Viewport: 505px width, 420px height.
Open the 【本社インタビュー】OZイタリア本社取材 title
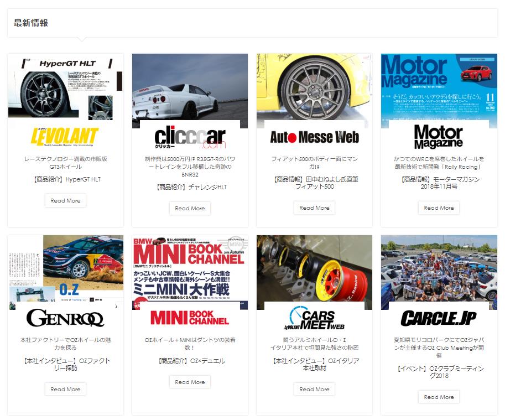(x=314, y=364)
